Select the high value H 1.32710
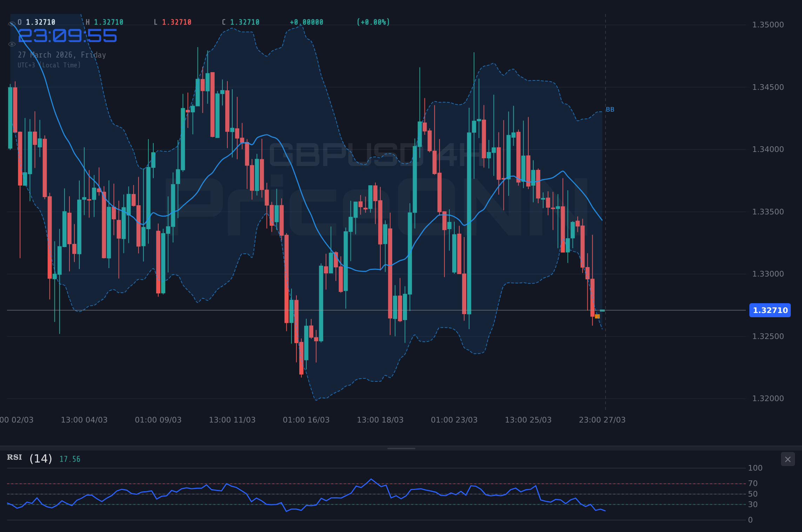802x532 pixels. [x=105, y=22]
